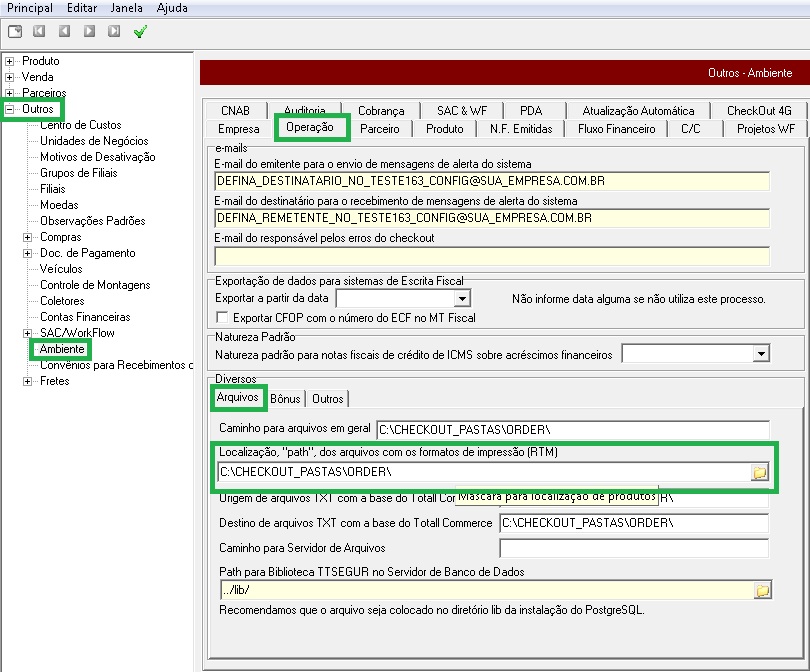
Task: Click Destino de arquivos TXT path field
Action: [x=634, y=523]
